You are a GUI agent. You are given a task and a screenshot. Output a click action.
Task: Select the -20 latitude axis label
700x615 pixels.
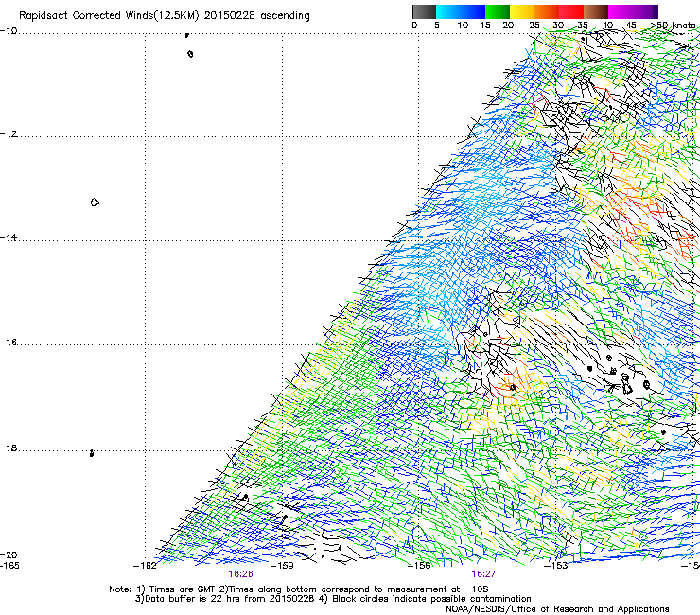tap(9, 555)
